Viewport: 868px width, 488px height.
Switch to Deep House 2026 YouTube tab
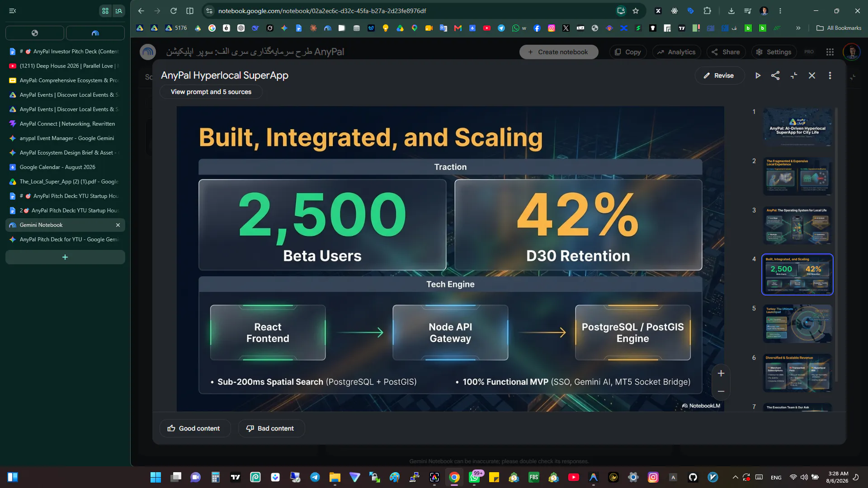[x=65, y=66]
